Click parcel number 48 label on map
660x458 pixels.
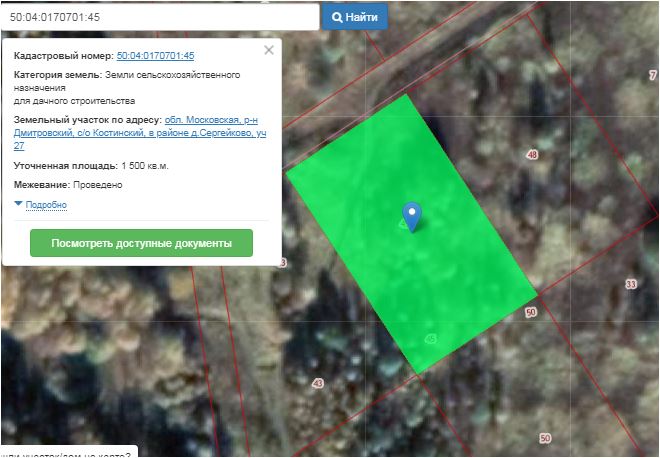tap(531, 155)
